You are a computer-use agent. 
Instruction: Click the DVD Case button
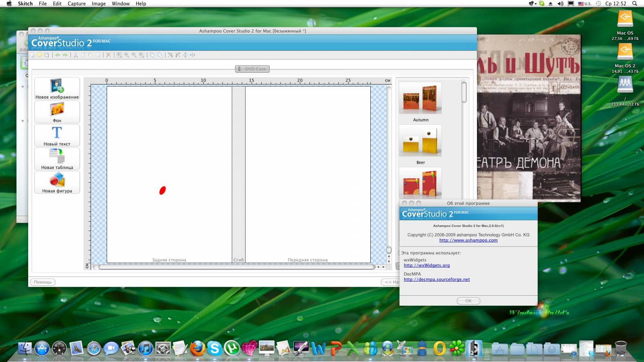252,69
